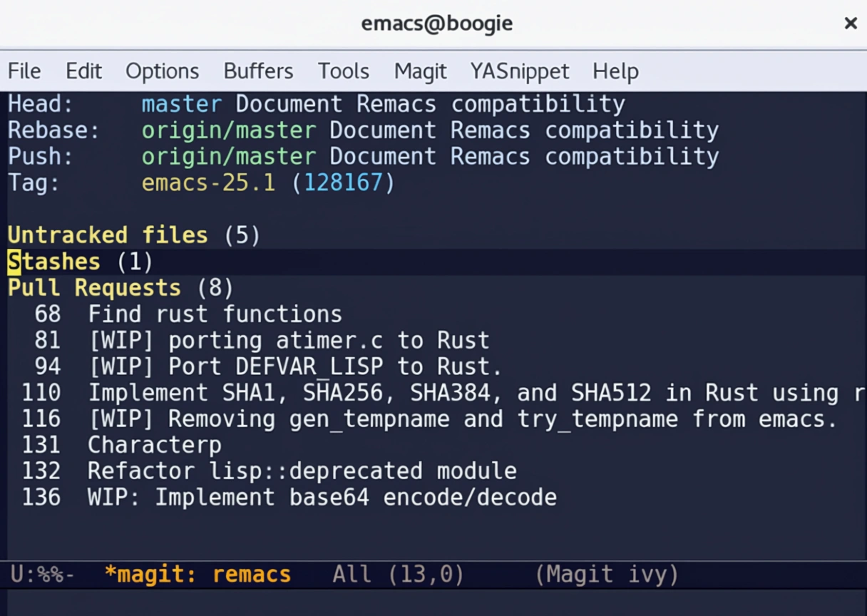Select pull request 131 Characterp
Image resolution: width=867 pixels, height=616 pixels.
pos(154,446)
